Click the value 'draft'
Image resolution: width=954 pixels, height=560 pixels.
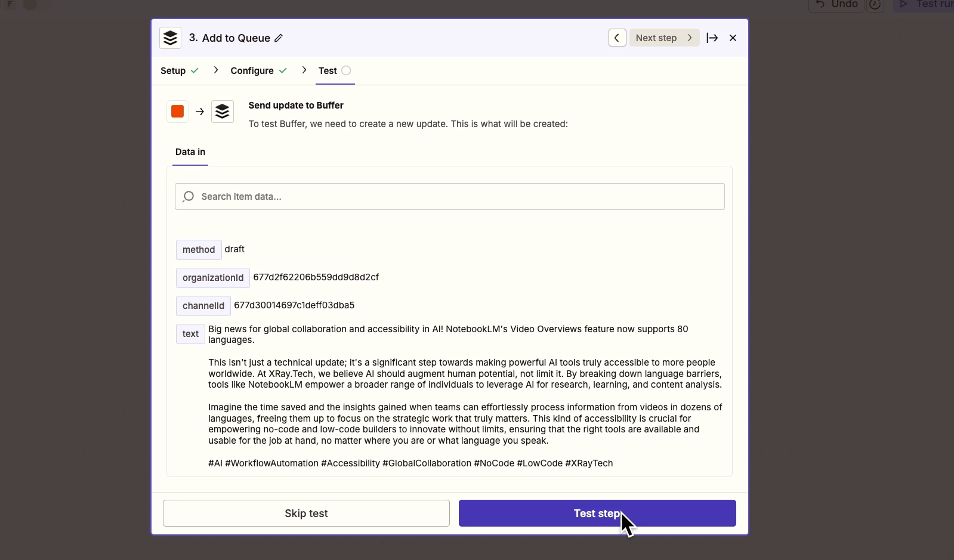pos(234,249)
